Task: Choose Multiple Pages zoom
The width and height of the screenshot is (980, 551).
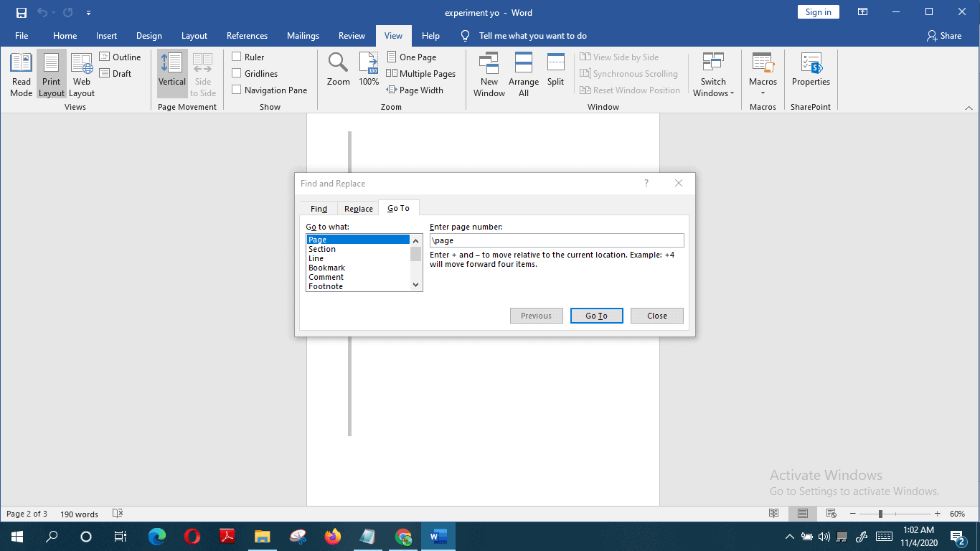Action: 421,73
